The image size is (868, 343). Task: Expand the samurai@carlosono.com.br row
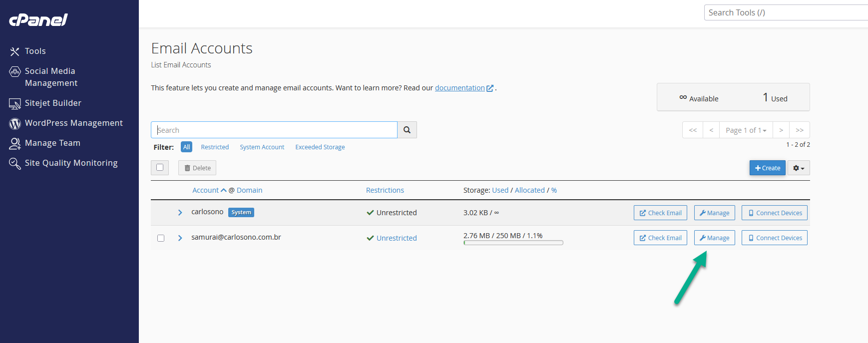[x=180, y=238]
